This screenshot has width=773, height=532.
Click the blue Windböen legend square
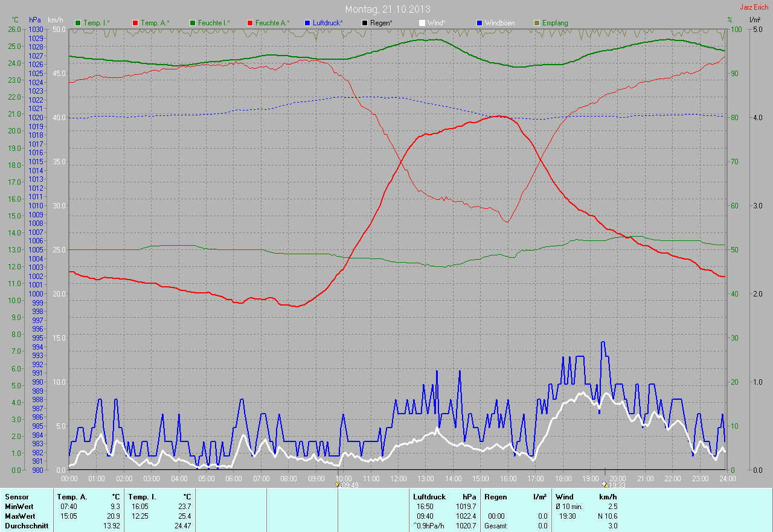click(x=480, y=23)
